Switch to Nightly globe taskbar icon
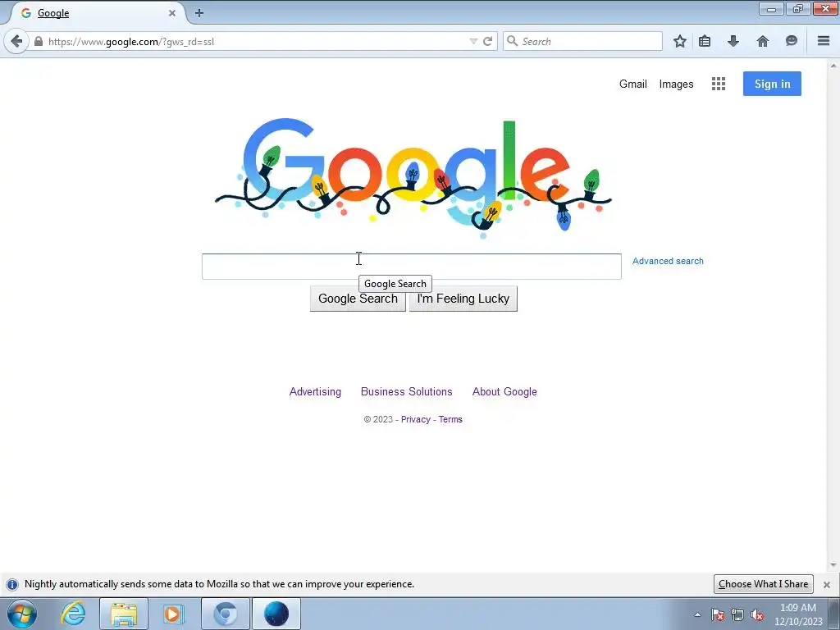The height and width of the screenshot is (630, 840). [276, 614]
